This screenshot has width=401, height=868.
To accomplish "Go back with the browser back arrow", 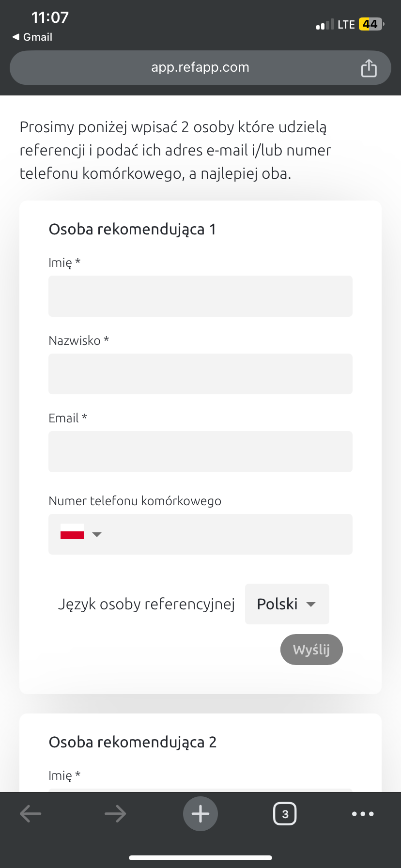I will (31, 814).
